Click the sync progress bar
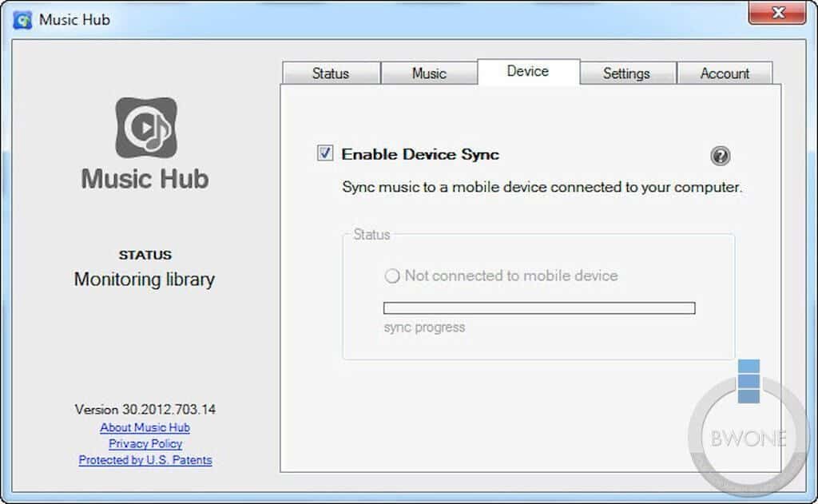This screenshot has height=504, width=818. [539, 308]
